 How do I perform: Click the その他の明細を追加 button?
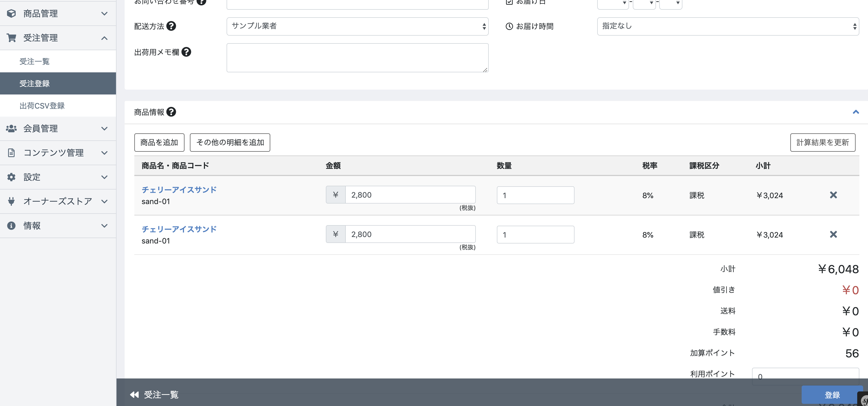pyautogui.click(x=230, y=142)
